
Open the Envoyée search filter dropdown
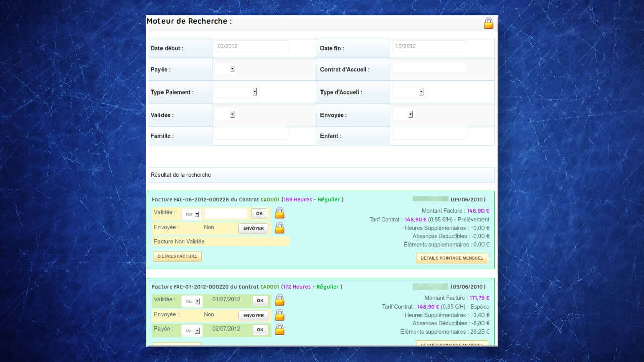pyautogui.click(x=404, y=115)
